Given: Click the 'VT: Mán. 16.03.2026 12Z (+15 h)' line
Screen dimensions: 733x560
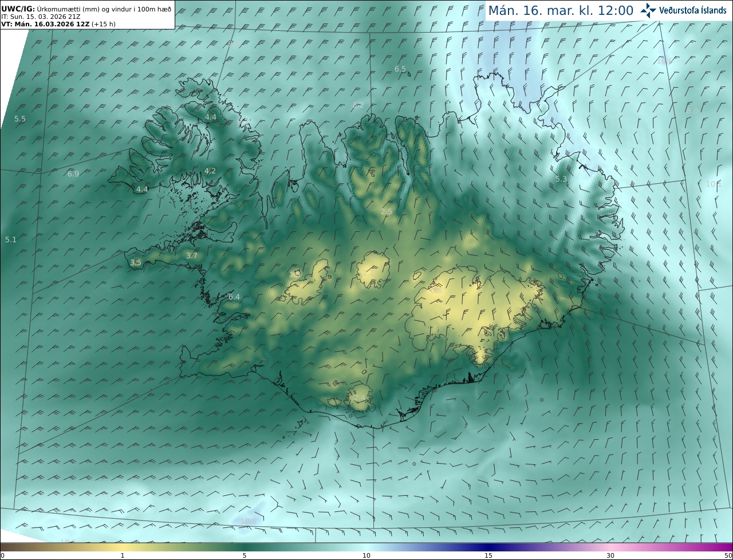Looking at the screenshot, I should 58,24.
